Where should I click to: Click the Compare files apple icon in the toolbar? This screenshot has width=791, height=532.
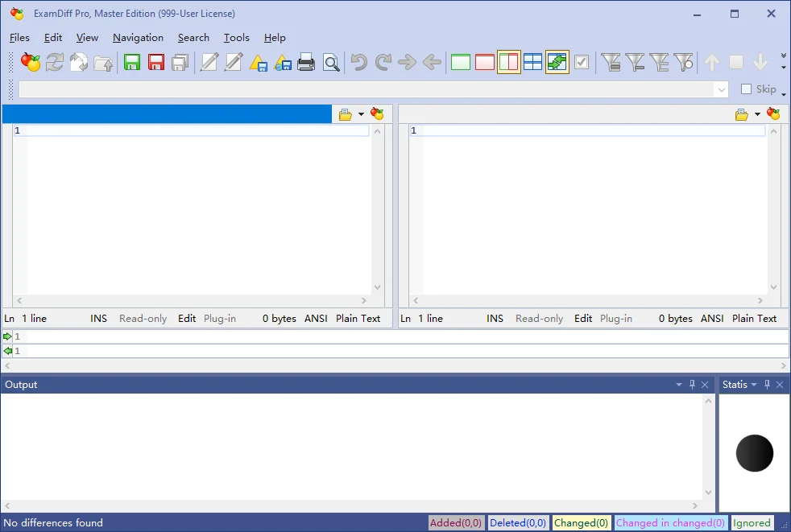31,63
